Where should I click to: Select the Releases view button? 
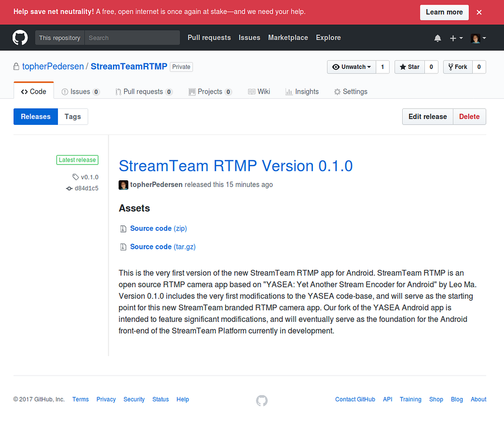pyautogui.click(x=36, y=117)
